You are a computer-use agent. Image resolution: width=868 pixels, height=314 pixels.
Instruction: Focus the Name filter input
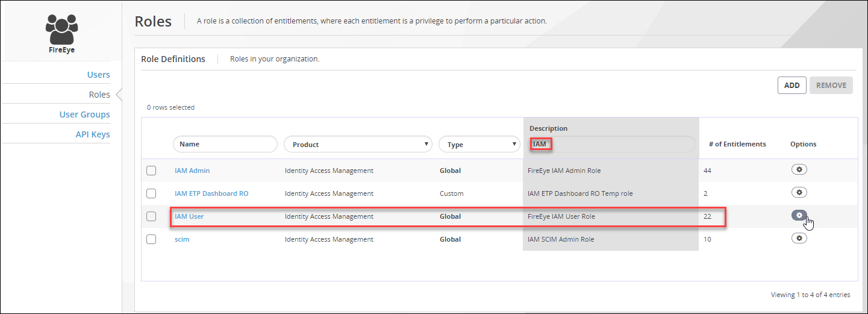pyautogui.click(x=225, y=144)
